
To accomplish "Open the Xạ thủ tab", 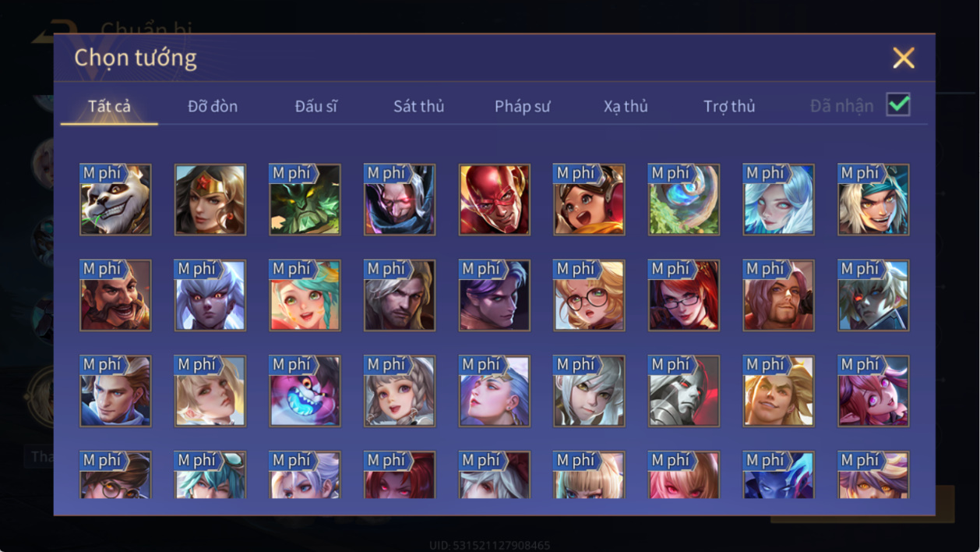I will pyautogui.click(x=626, y=106).
